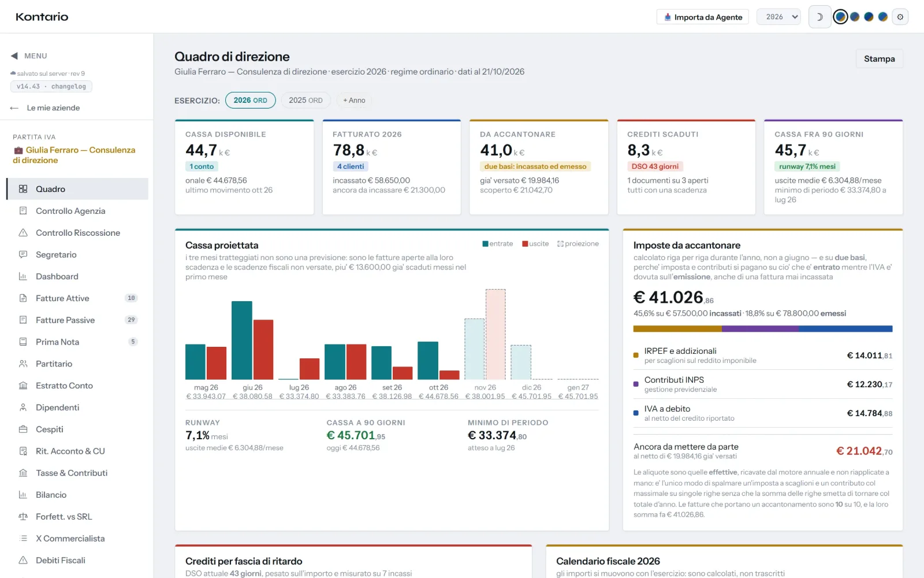Screen dimensions: 924x578
Task: Click the Dipendenti person icon
Action: [23, 407]
